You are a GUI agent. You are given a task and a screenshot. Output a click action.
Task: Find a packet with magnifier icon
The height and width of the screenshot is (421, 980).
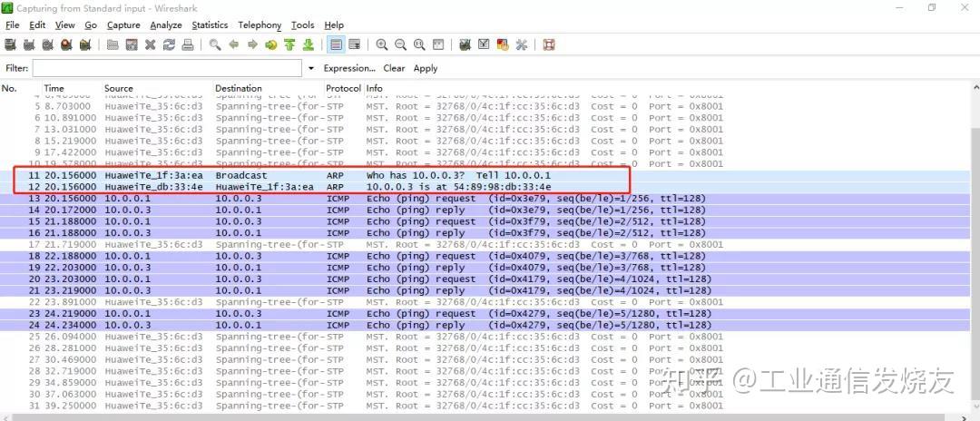pos(215,45)
